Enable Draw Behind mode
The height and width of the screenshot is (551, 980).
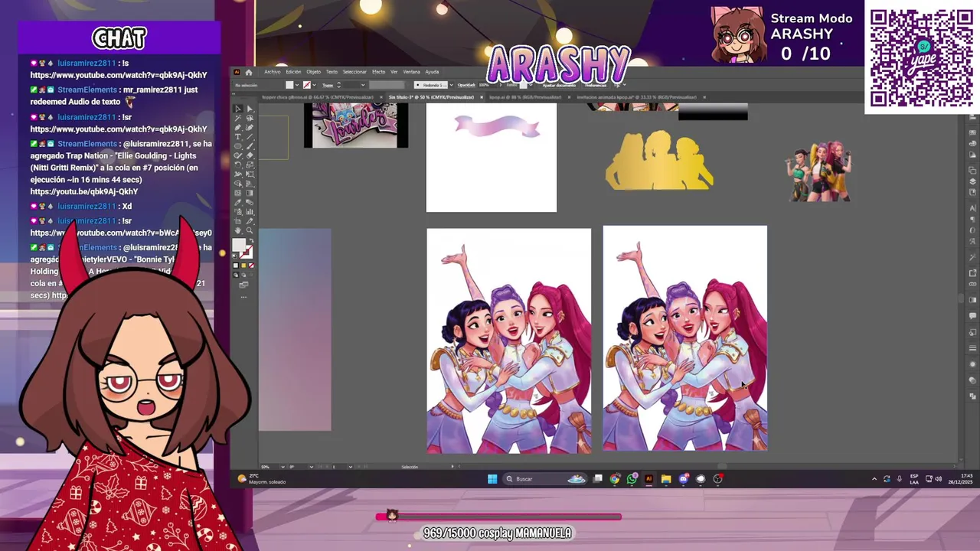click(243, 274)
